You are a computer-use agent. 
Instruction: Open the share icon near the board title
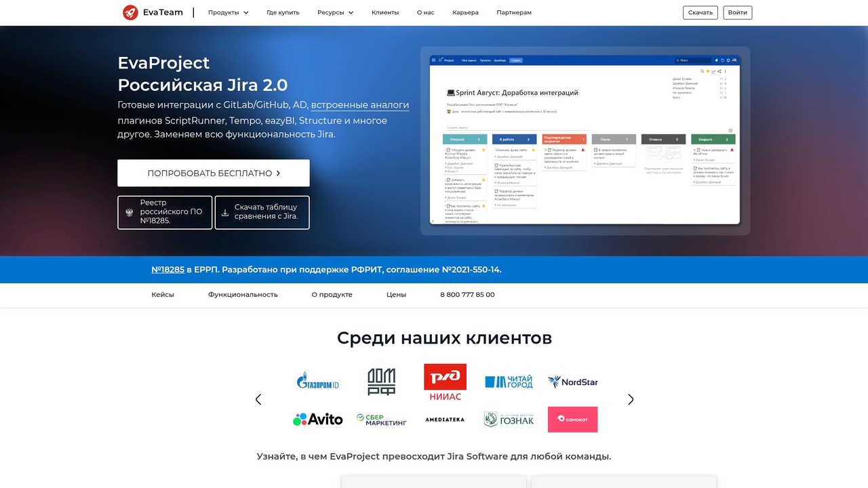point(719,70)
